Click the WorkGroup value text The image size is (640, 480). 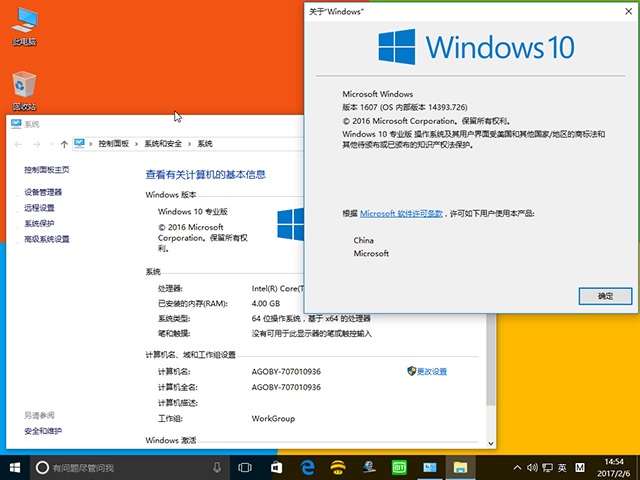[x=273, y=418]
